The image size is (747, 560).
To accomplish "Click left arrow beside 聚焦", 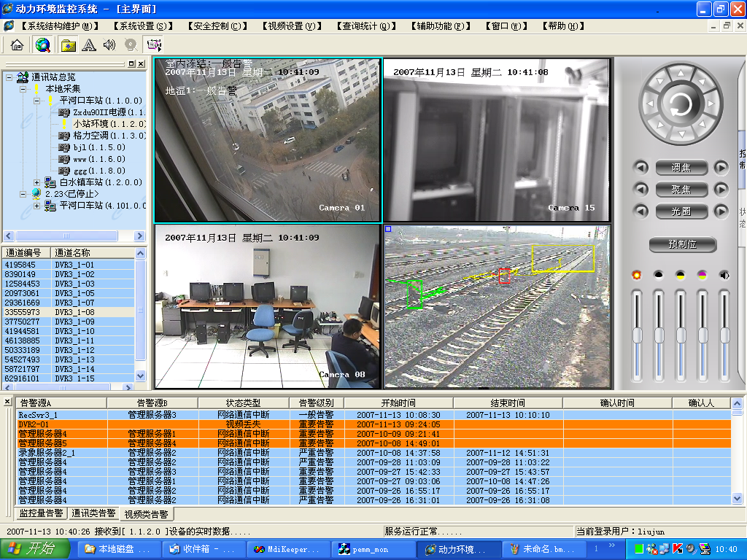I will click(x=640, y=189).
